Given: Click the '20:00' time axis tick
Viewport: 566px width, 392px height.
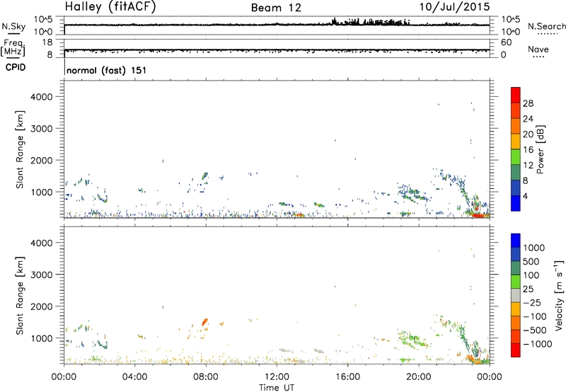Looking at the screenshot, I should tap(419, 377).
